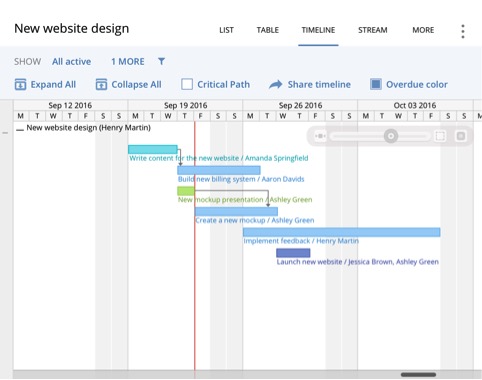Click the Share timeline link
This screenshot has height=380, width=482.
pos(319,84)
